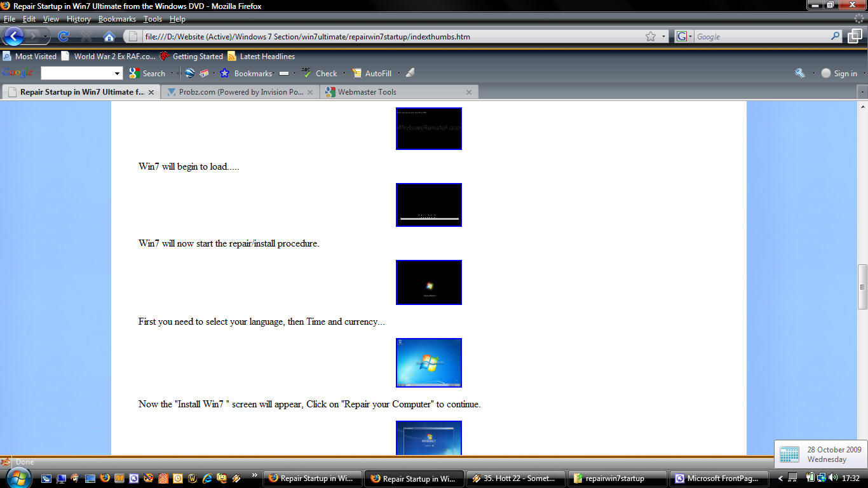
Task: Click the Back navigation button
Action: coord(13,36)
